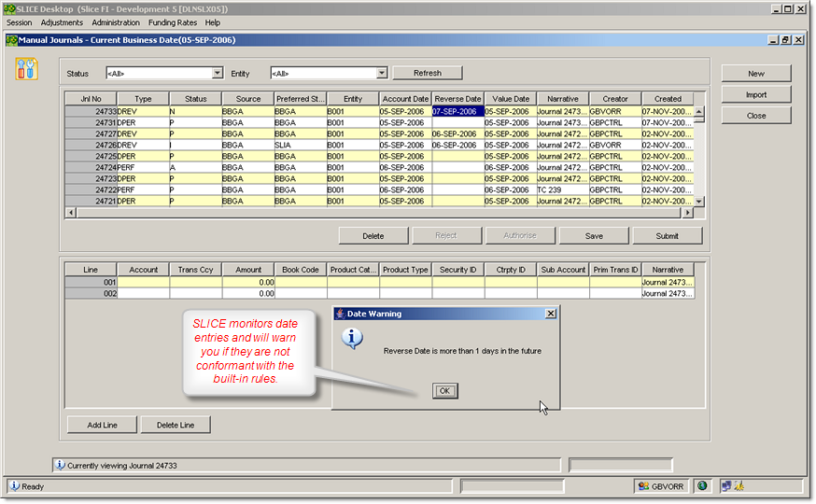Click the Import button
816x504 pixels.
755,94
